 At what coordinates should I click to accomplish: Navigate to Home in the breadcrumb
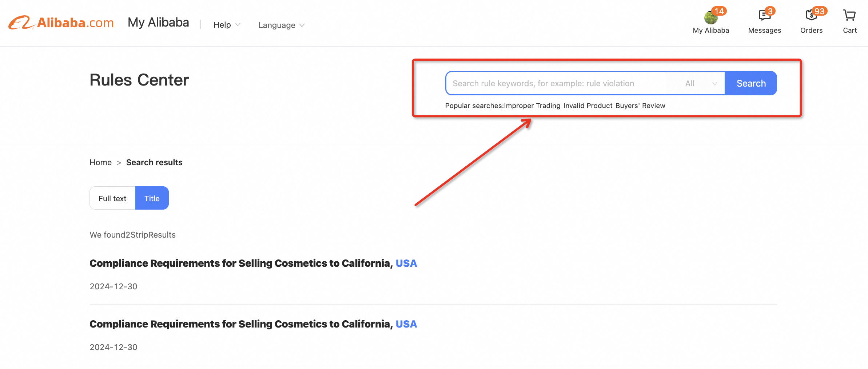pyautogui.click(x=101, y=162)
